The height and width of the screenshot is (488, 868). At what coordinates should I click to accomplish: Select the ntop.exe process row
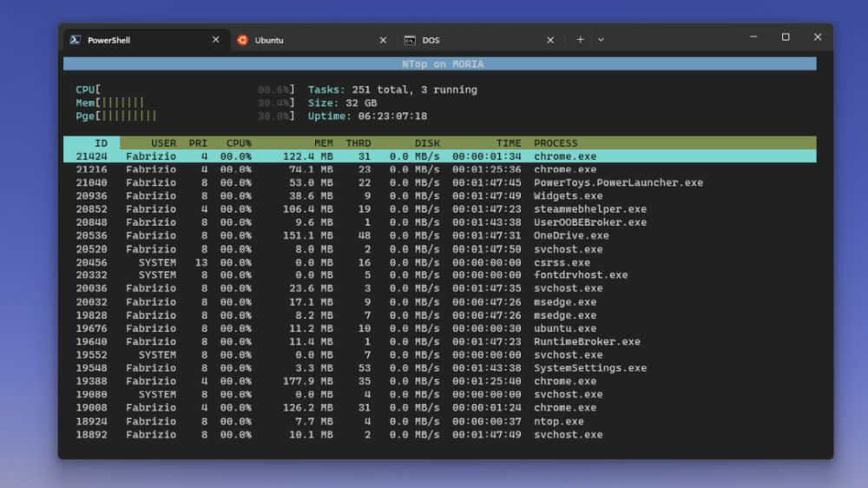click(x=439, y=421)
